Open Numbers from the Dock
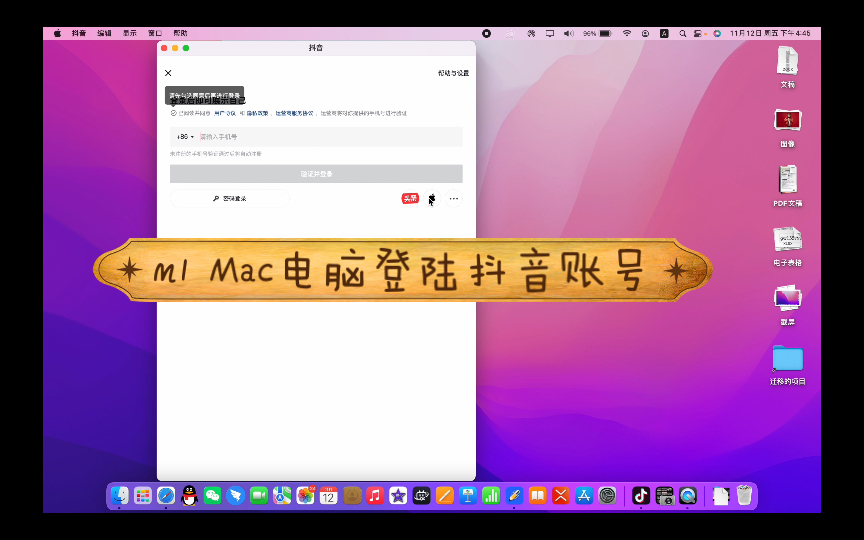The width and height of the screenshot is (864, 540). coord(491,496)
